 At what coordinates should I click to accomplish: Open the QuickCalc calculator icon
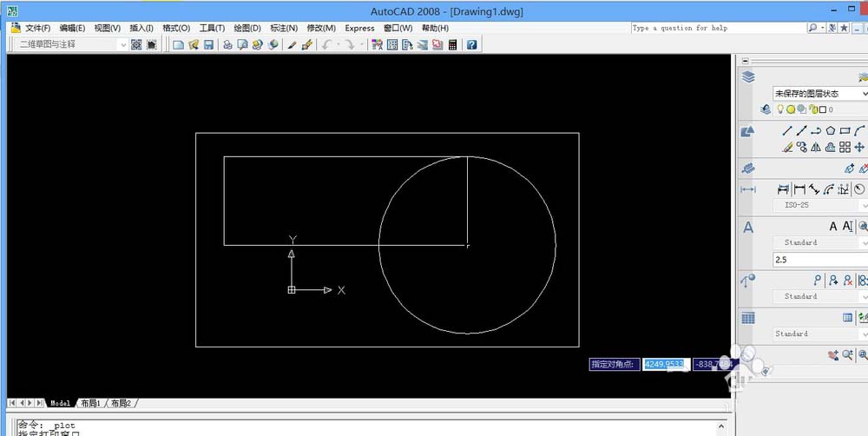[x=453, y=45]
